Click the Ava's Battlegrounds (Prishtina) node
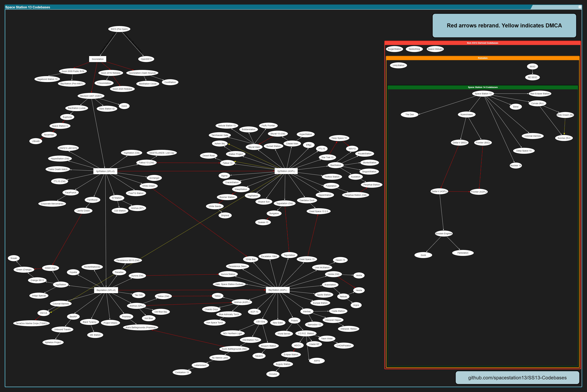 pyautogui.click(x=141, y=327)
